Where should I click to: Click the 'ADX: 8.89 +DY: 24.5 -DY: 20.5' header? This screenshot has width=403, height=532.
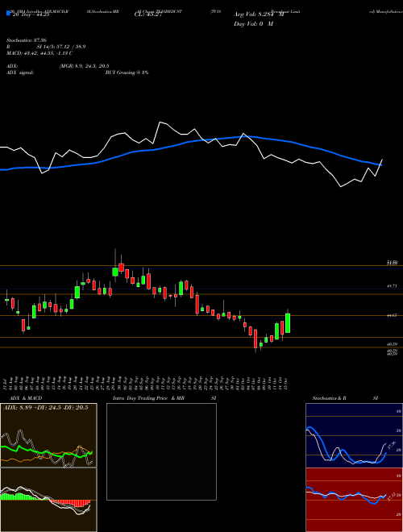pos(45,408)
